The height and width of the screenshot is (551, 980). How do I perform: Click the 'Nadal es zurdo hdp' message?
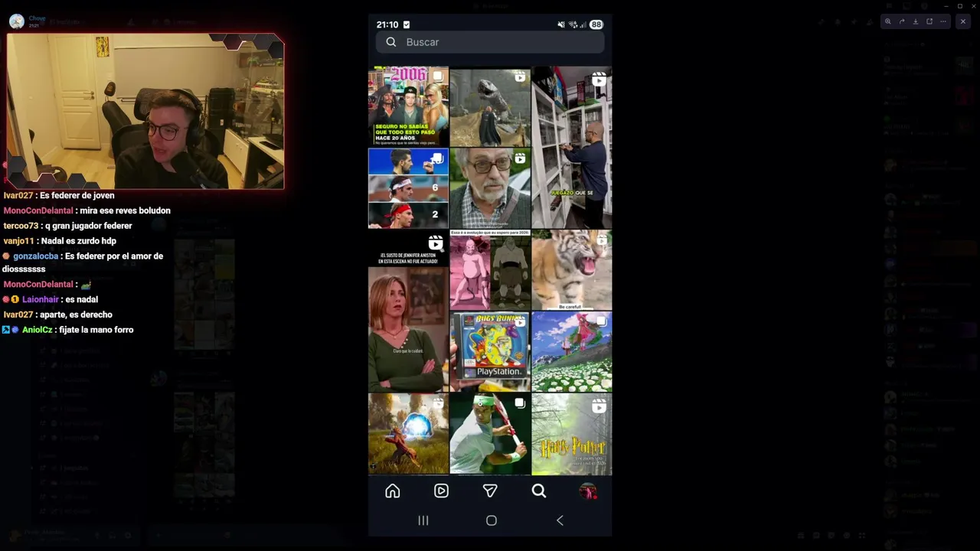78,241
